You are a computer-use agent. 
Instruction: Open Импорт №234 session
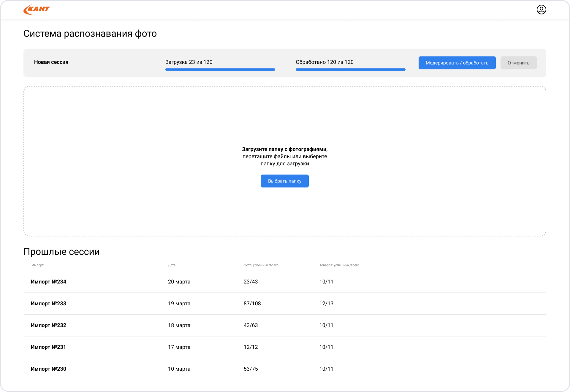coord(48,282)
